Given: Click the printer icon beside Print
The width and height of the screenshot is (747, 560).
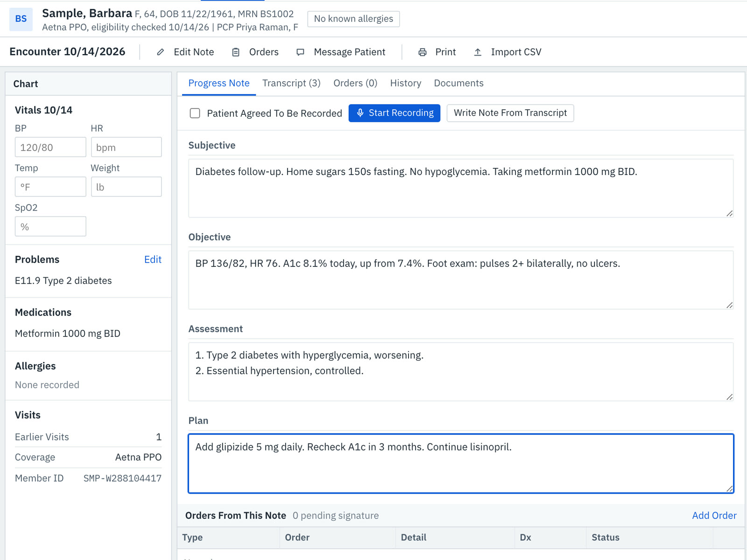Looking at the screenshot, I should pos(423,52).
